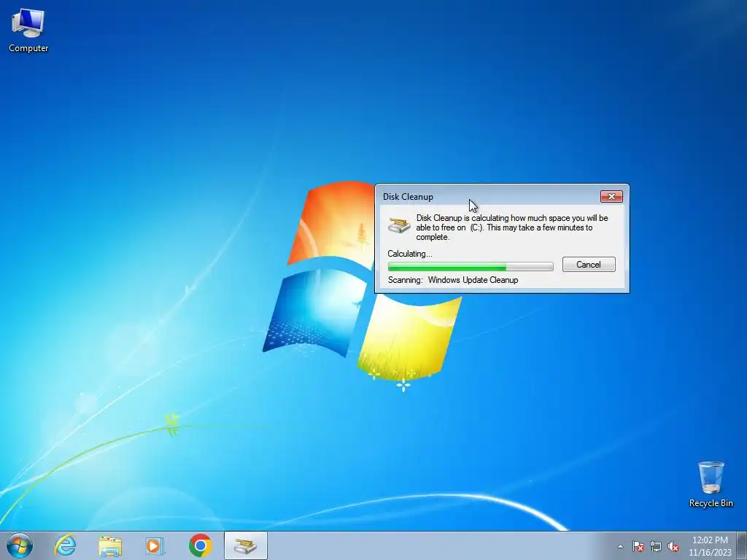Show hidden system tray icons
Screen dimensions: 747x560
point(620,546)
